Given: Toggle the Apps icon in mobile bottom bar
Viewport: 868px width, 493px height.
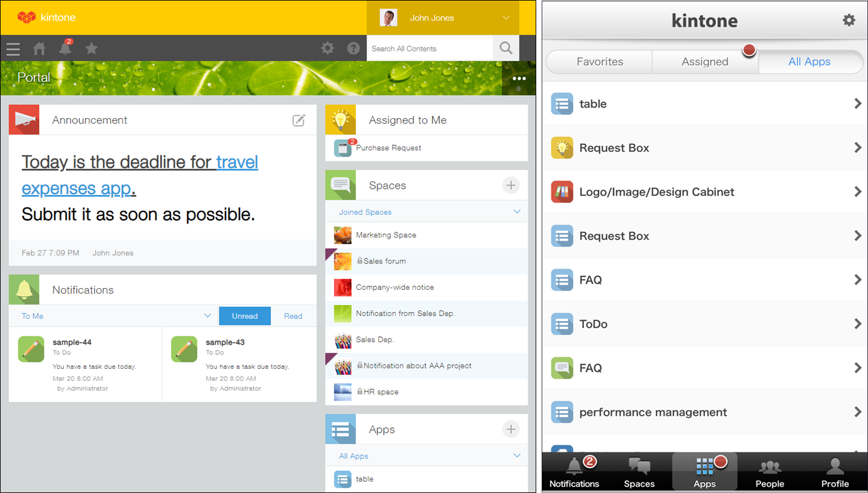Looking at the screenshot, I should point(704,471).
